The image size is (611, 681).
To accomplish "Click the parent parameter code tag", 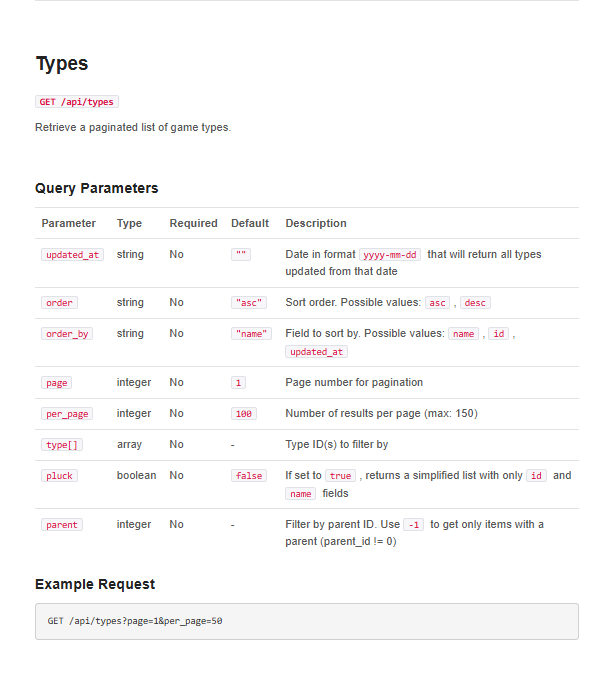I will pos(62,525).
